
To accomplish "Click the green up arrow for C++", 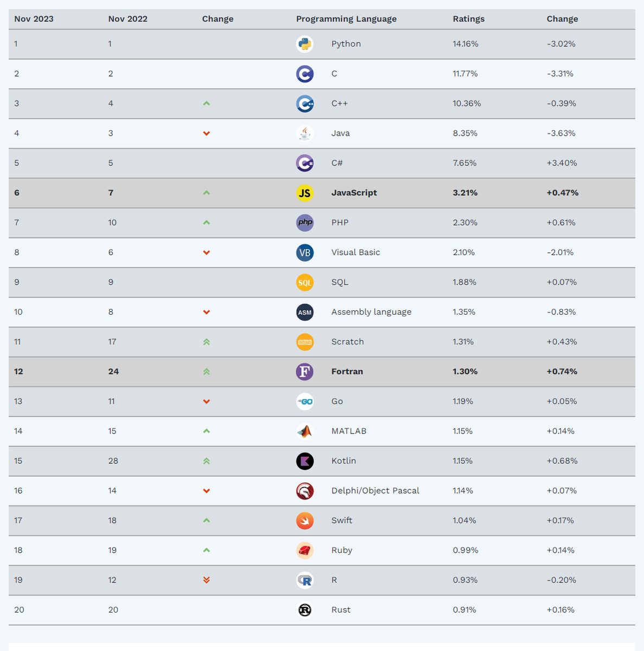I will [x=206, y=104].
